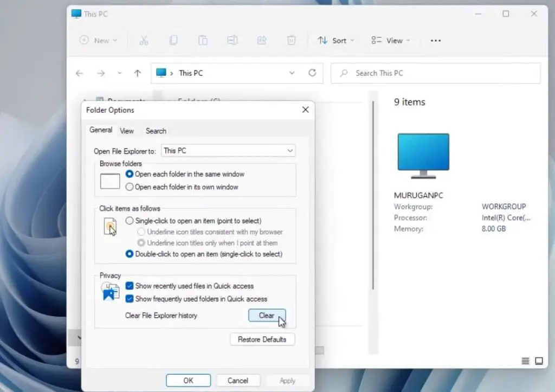This screenshot has width=555, height=392.
Task: Enable single-click to open an item
Action: point(128,221)
